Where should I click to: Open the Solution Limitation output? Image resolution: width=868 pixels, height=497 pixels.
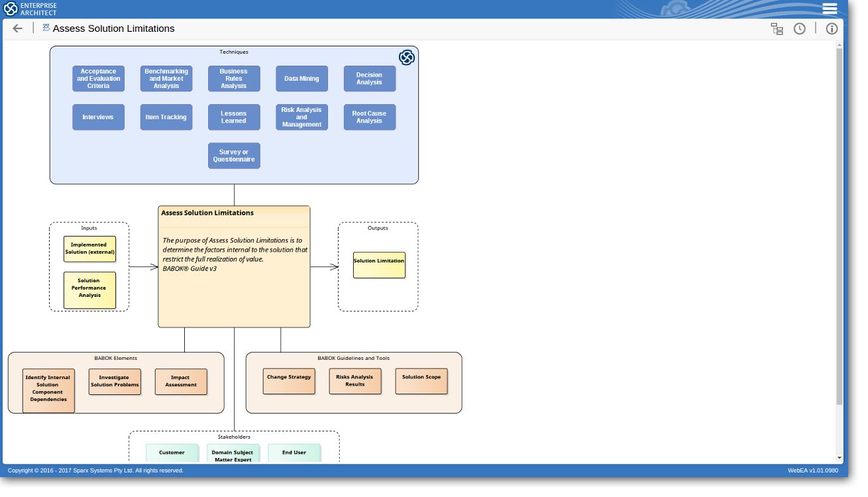(x=379, y=265)
